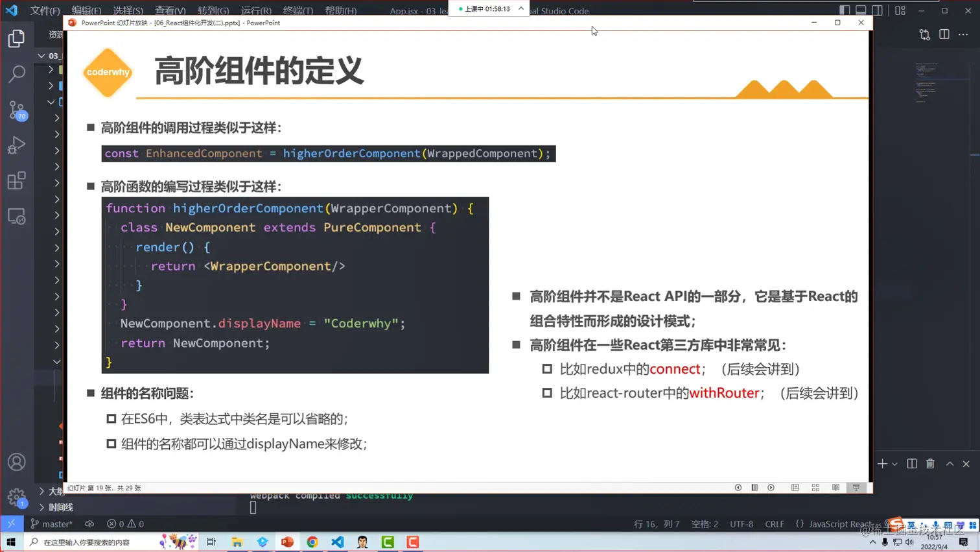Click the remote window indicator in status bar
The image size is (980, 552).
11,523
